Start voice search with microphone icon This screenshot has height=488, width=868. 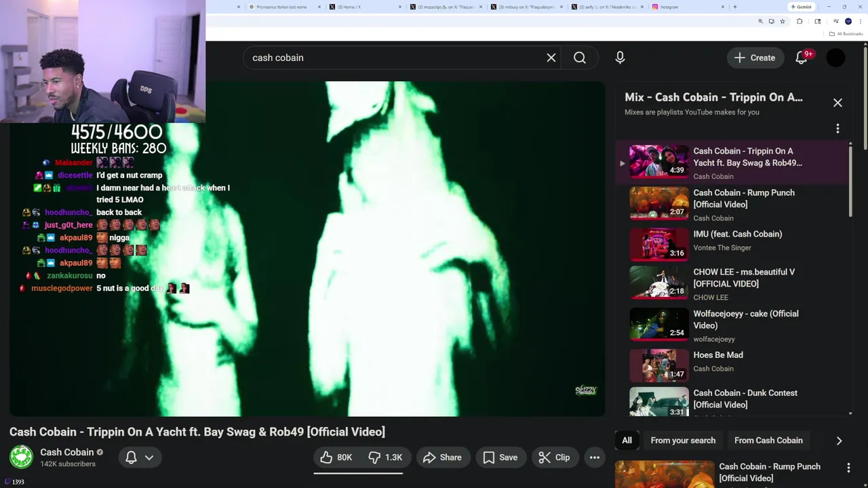620,58
